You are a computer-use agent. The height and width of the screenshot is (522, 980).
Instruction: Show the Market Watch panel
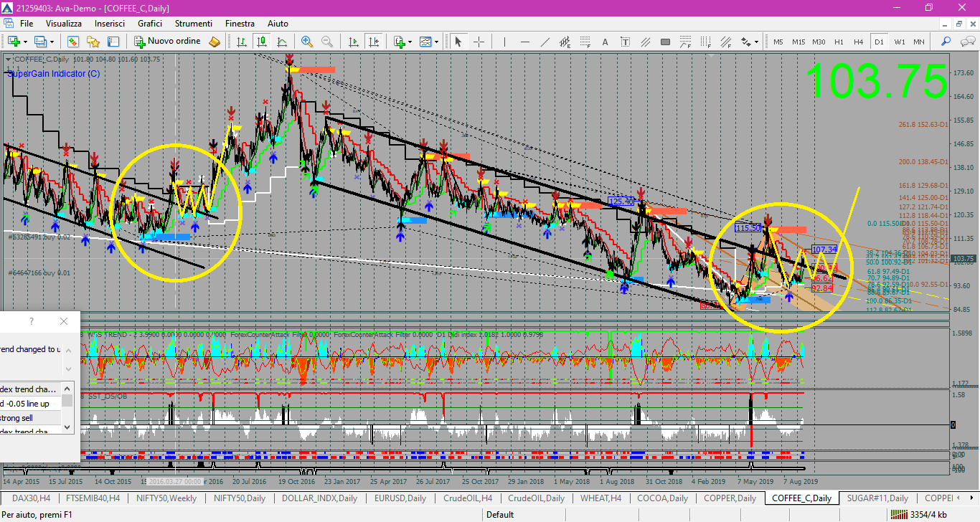[73, 42]
